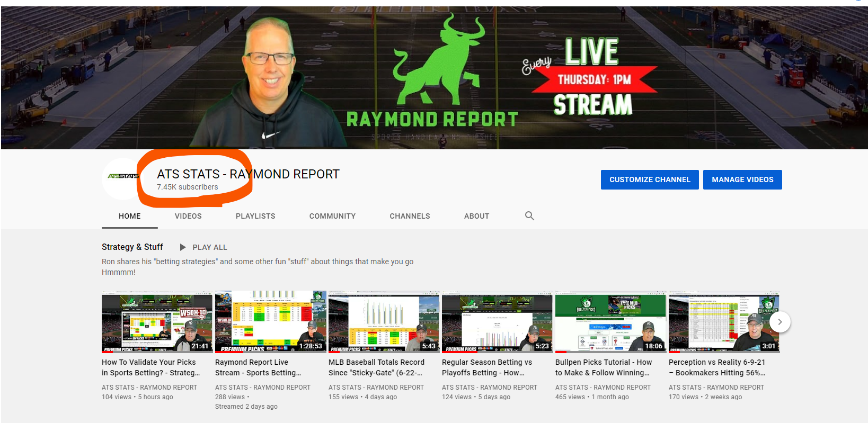This screenshot has width=868, height=423.
Task: Click title 'Perception vs Reality 6-9-21'
Action: click(717, 367)
